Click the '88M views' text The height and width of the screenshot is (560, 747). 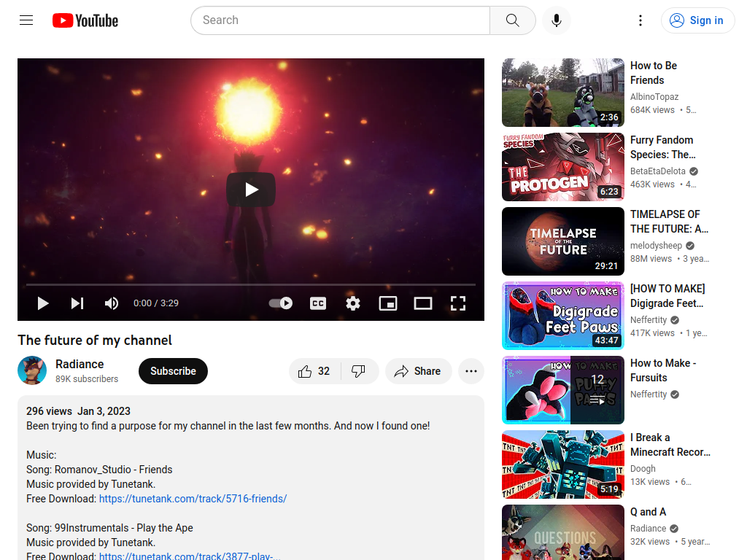pos(651,259)
